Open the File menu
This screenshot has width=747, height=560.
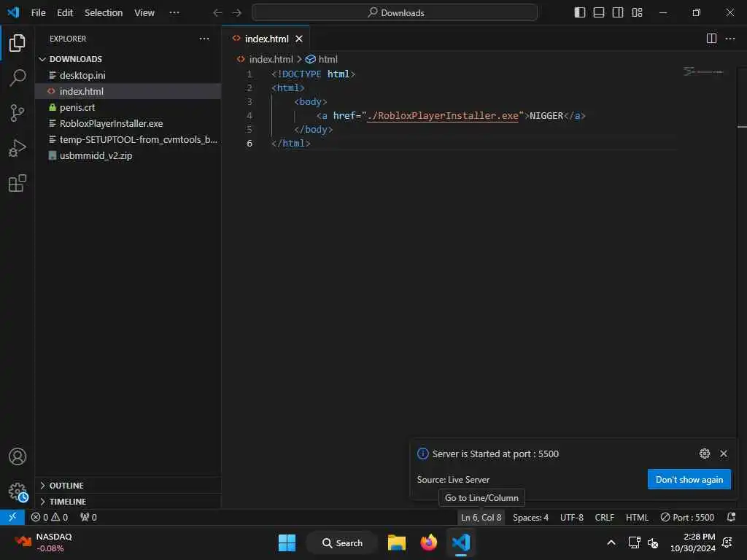tap(38, 12)
